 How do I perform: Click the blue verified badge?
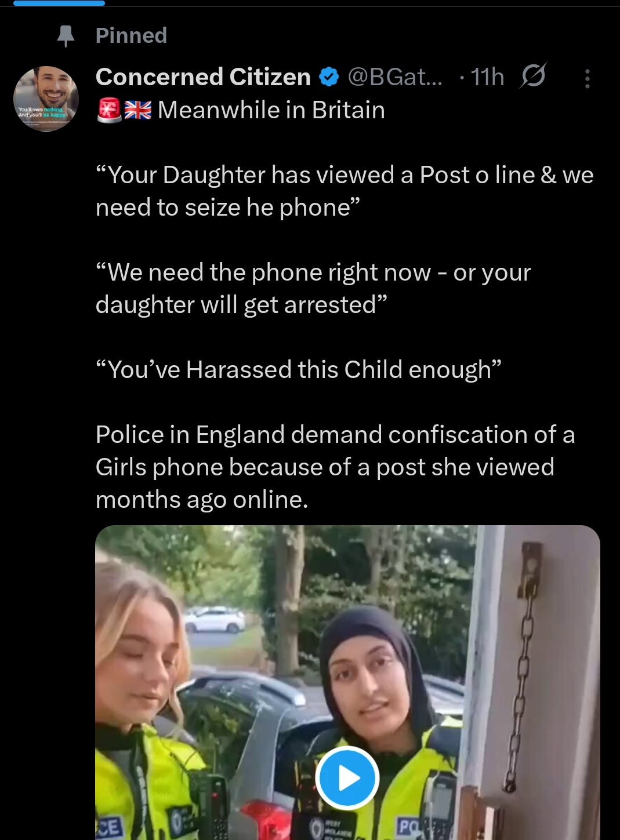(329, 77)
